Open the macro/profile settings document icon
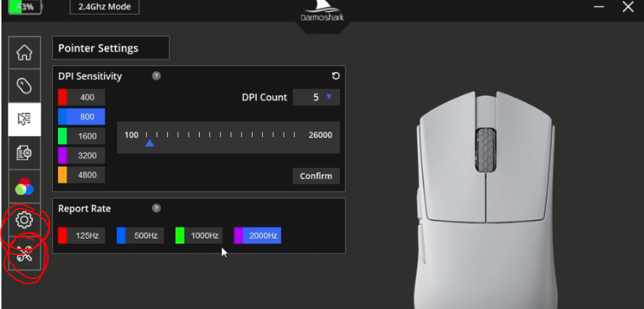This screenshot has height=309, width=644. click(24, 153)
